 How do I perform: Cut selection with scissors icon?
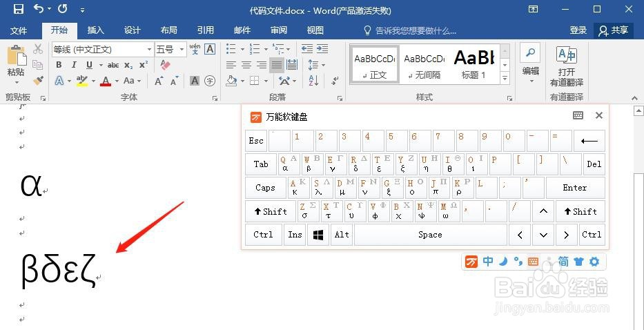(x=38, y=49)
